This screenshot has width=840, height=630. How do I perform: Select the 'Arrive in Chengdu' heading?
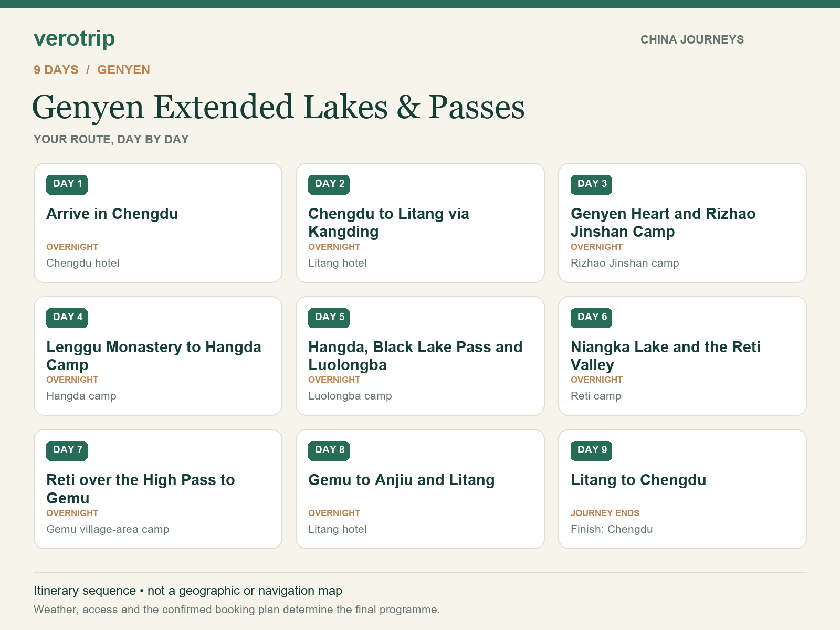[x=112, y=214]
